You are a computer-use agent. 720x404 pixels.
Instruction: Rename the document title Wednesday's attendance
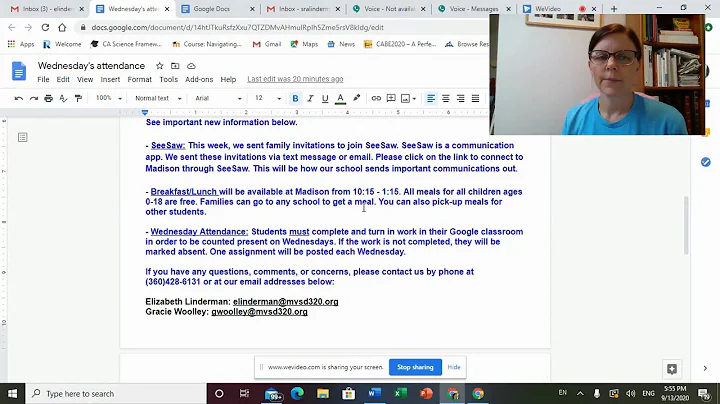91,66
